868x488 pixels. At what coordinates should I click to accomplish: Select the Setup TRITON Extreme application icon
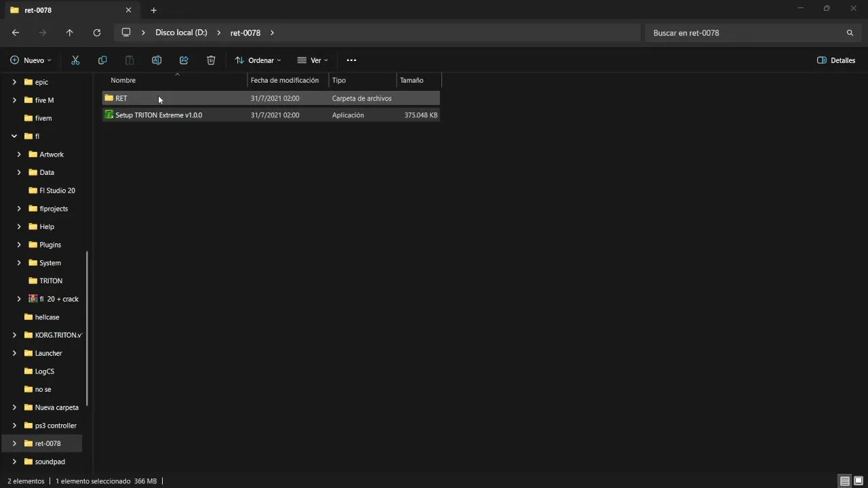pos(108,115)
